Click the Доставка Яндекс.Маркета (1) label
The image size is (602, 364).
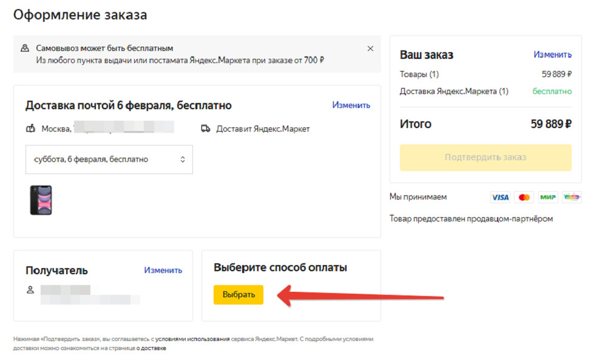454,92
